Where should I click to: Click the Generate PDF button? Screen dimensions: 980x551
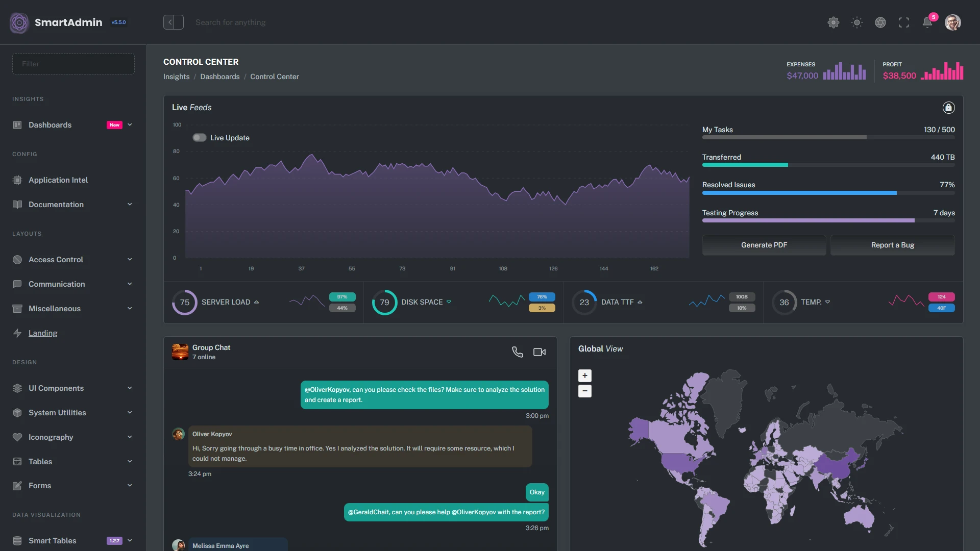pyautogui.click(x=764, y=245)
